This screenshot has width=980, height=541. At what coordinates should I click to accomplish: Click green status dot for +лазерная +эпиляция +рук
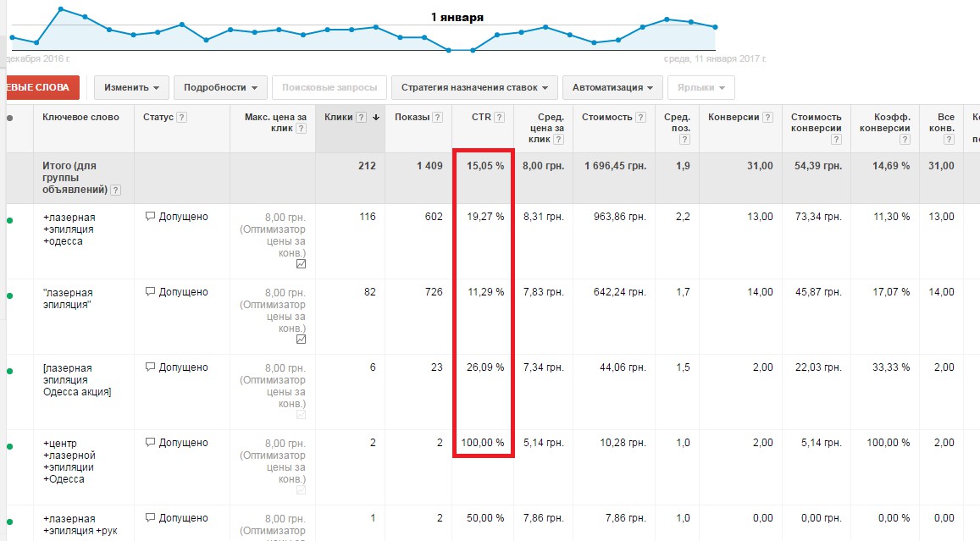[9, 522]
